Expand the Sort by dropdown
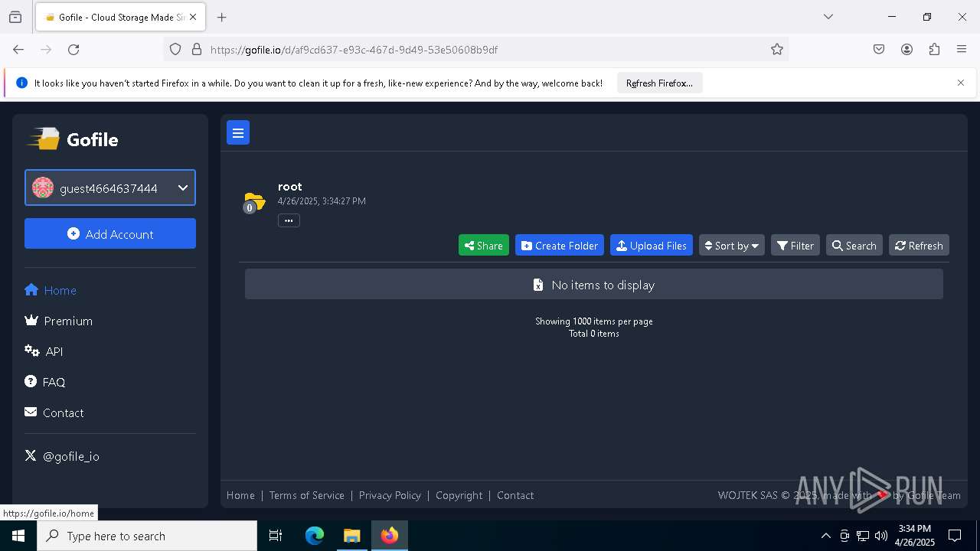Viewport: 980px width, 551px height. point(732,246)
